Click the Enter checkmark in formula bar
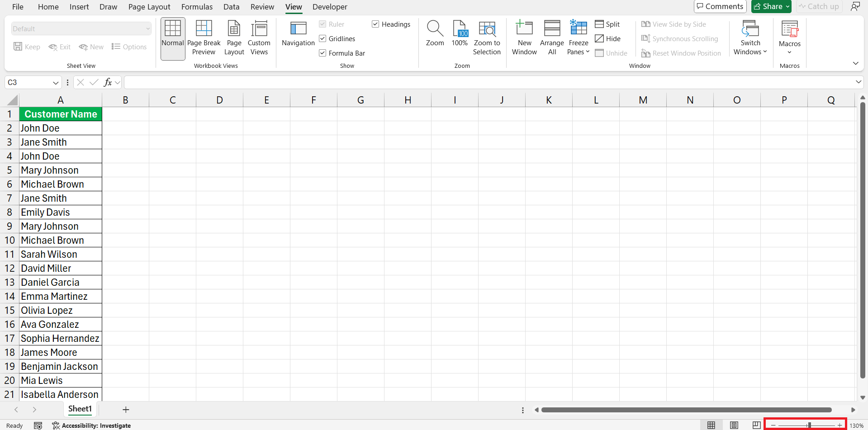The height and width of the screenshot is (430, 868). point(94,82)
